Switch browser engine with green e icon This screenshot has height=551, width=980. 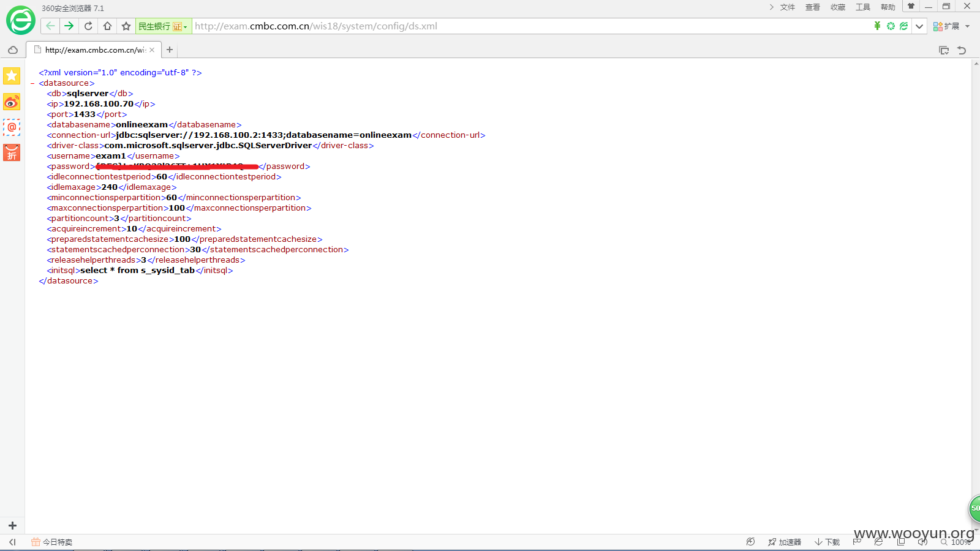tap(903, 26)
